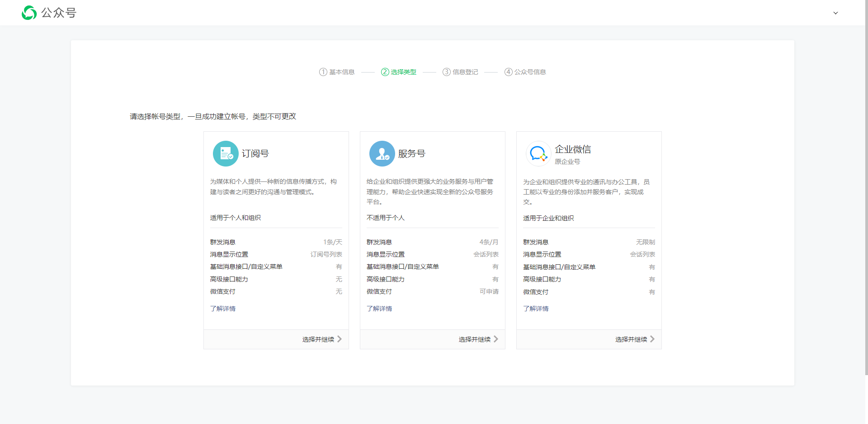Click the 订阅号 card title
This screenshot has width=868, height=424.
(255, 154)
